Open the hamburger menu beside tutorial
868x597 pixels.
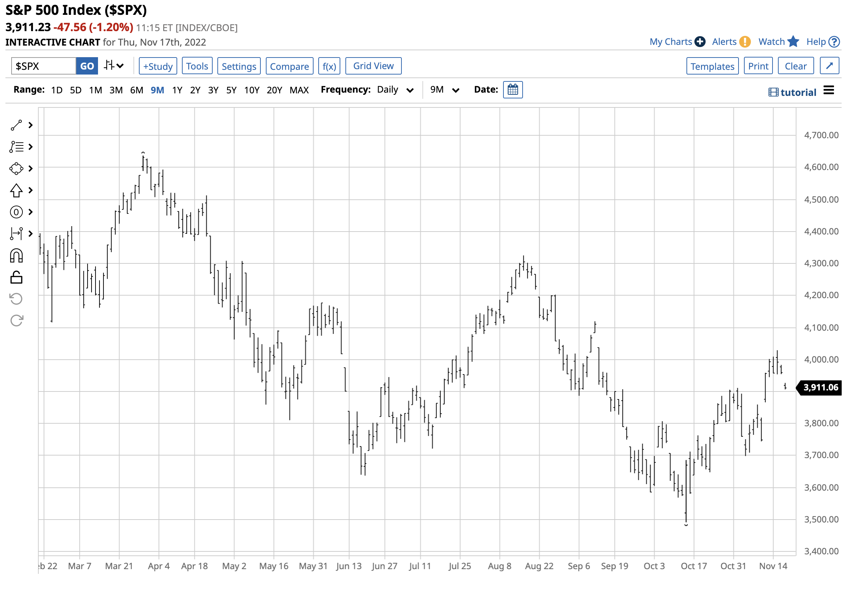pos(828,90)
